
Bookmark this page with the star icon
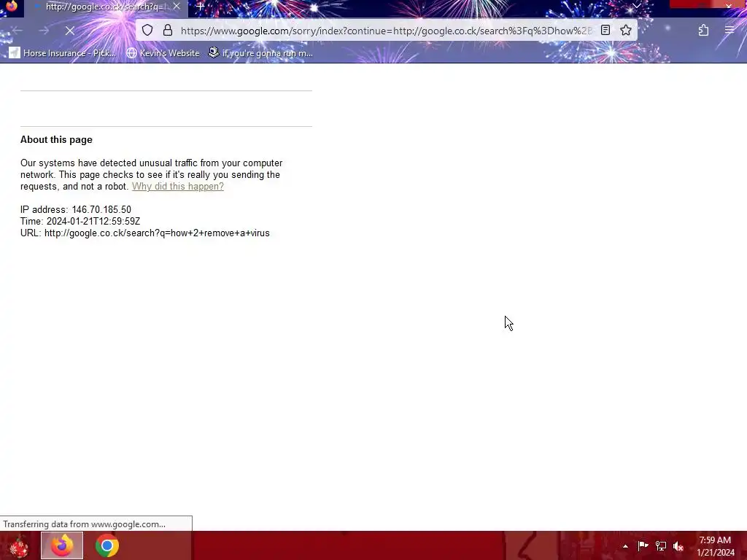click(x=626, y=31)
